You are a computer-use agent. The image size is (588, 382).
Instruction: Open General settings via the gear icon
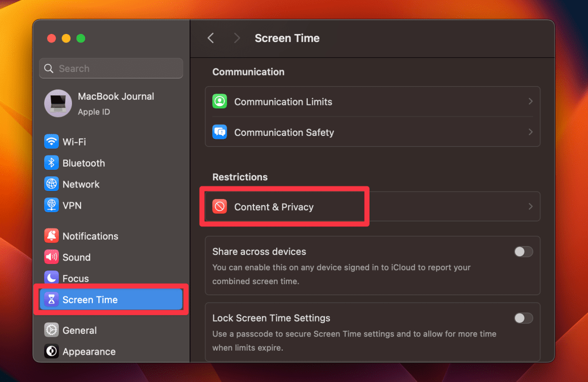click(x=51, y=330)
